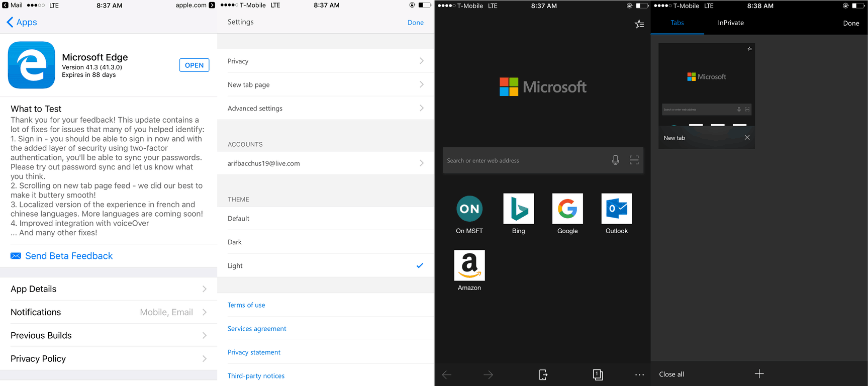868x386 pixels.
Task: Tap Done in tabs view
Action: click(x=851, y=23)
